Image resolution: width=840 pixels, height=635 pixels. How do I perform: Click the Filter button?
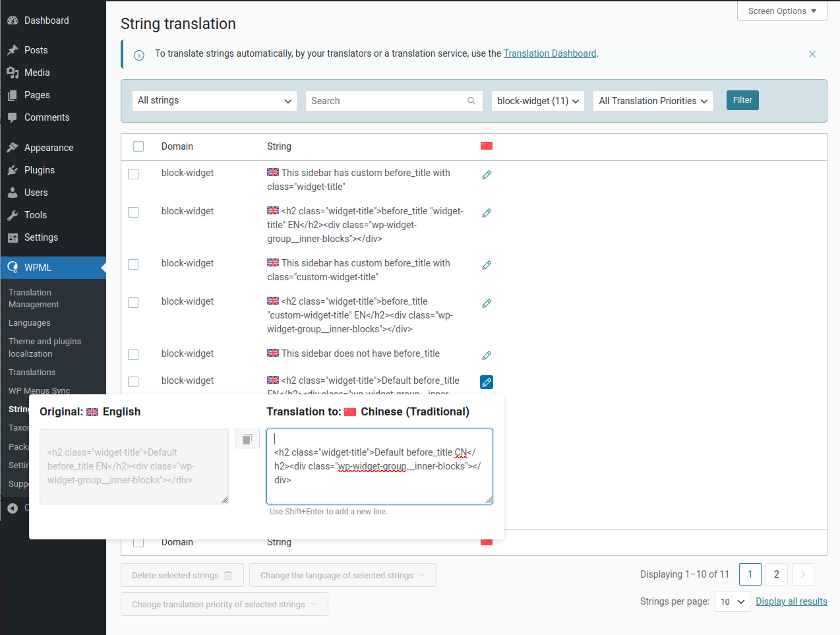click(742, 100)
